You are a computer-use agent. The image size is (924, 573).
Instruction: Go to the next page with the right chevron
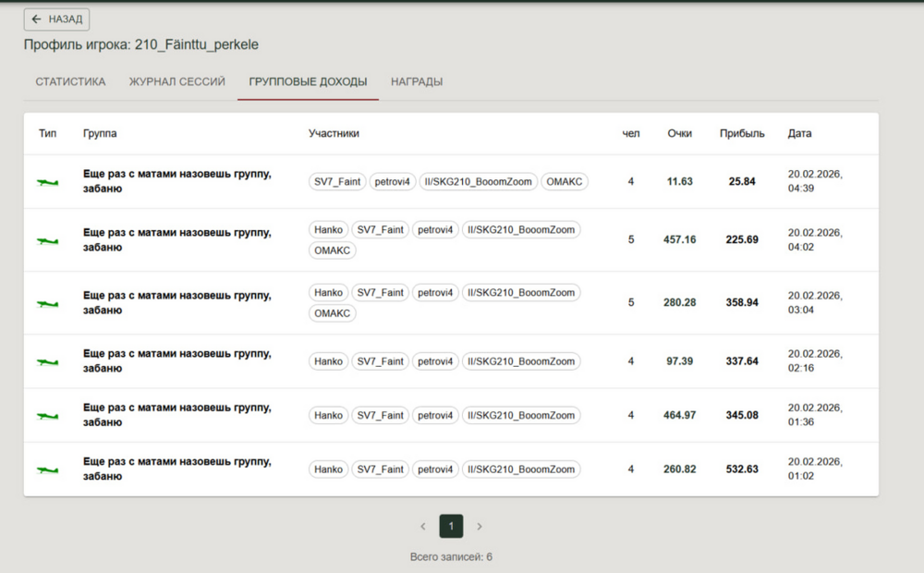(x=479, y=527)
